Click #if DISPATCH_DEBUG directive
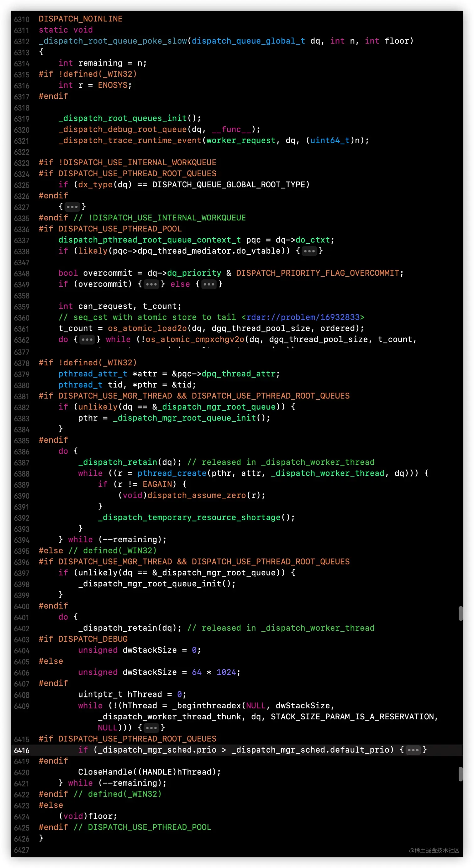Image resolution: width=474 pixels, height=868 pixels. pos(83,639)
